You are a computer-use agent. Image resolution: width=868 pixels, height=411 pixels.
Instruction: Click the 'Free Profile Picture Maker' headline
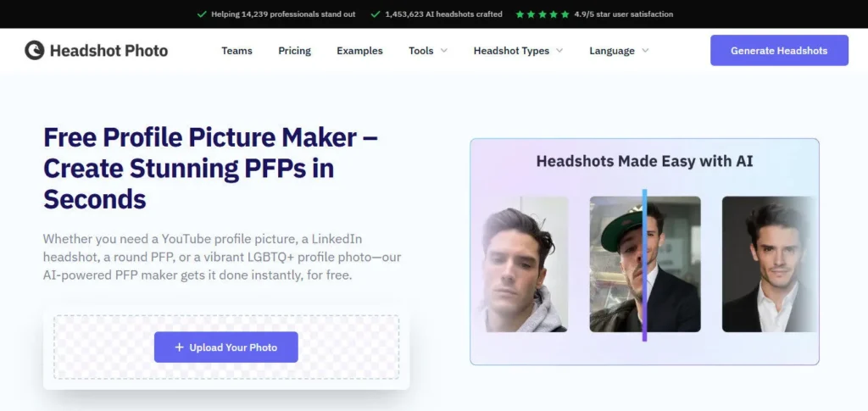pos(210,168)
